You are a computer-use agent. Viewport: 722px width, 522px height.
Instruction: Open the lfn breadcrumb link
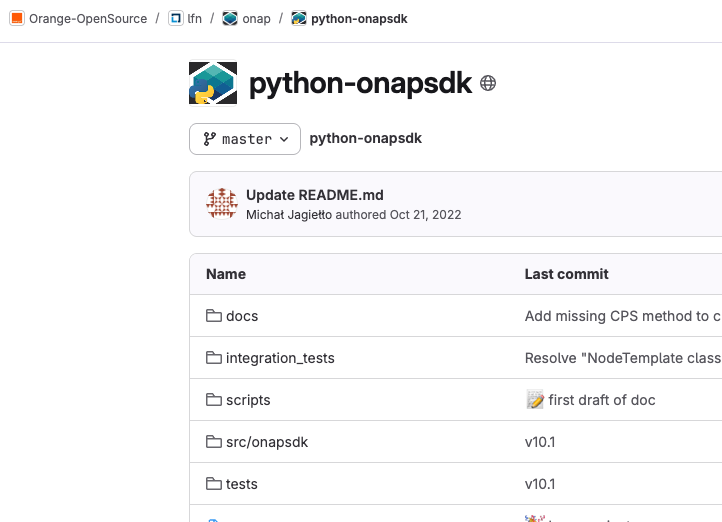(194, 18)
